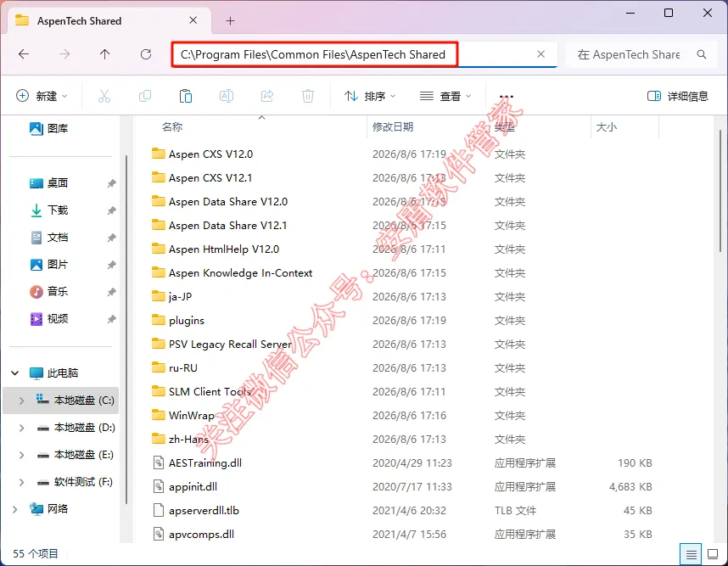Open 文档 in the sidebar
Screen dimensions: 728x566
pyautogui.click(x=49, y=238)
